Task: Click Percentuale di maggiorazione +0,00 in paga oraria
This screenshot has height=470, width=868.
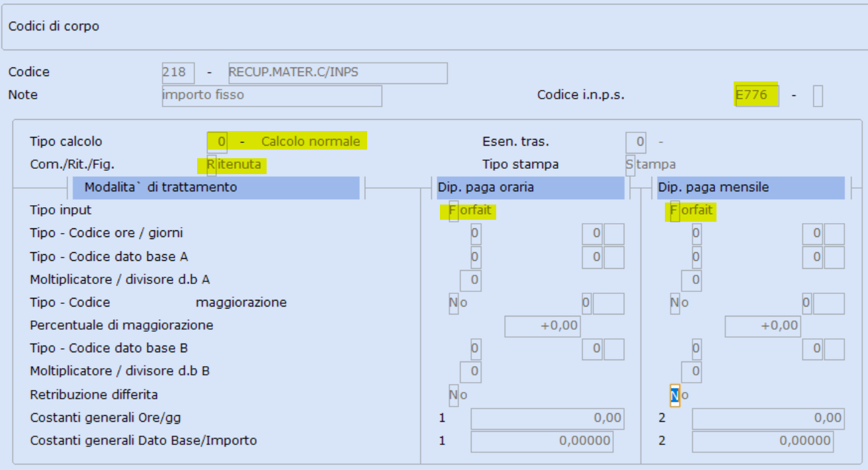Action: (543, 326)
